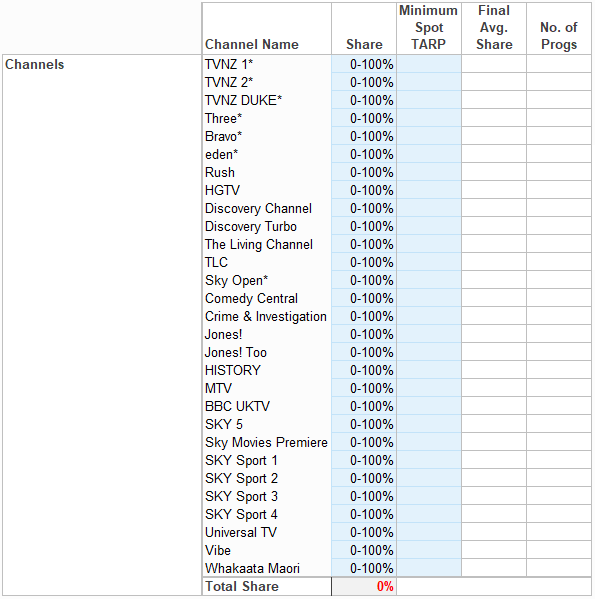Edit the Share value for HGTV
The image size is (595, 599).
coord(364,190)
